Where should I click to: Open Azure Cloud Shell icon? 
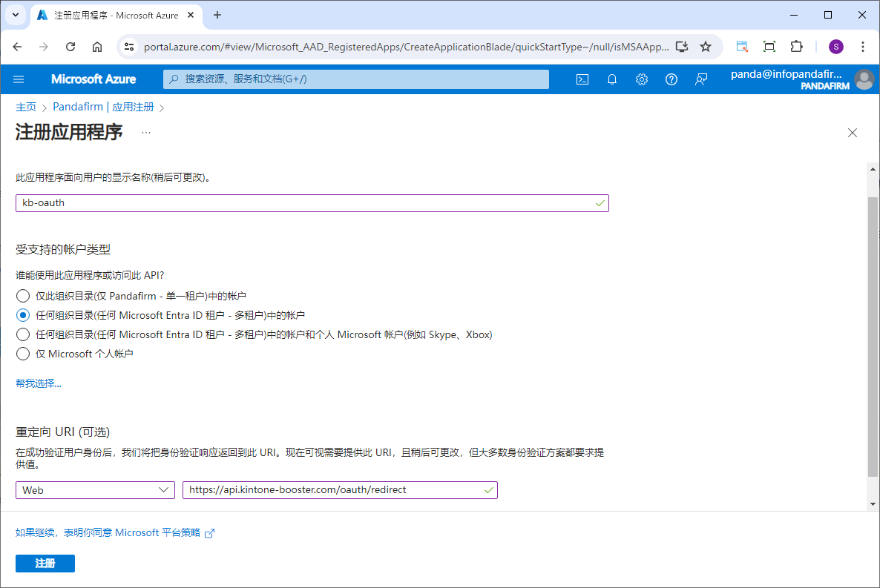(582, 79)
